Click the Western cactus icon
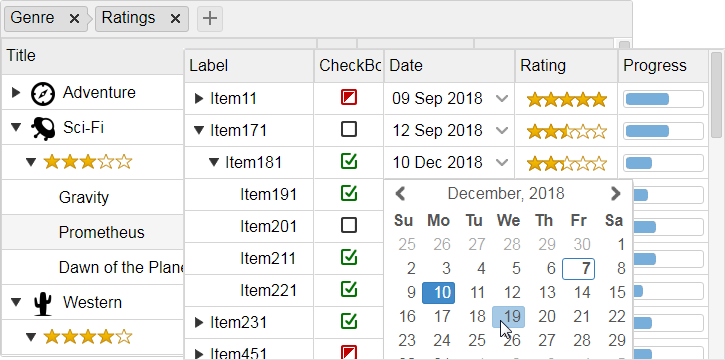725x360 pixels. coord(43,303)
